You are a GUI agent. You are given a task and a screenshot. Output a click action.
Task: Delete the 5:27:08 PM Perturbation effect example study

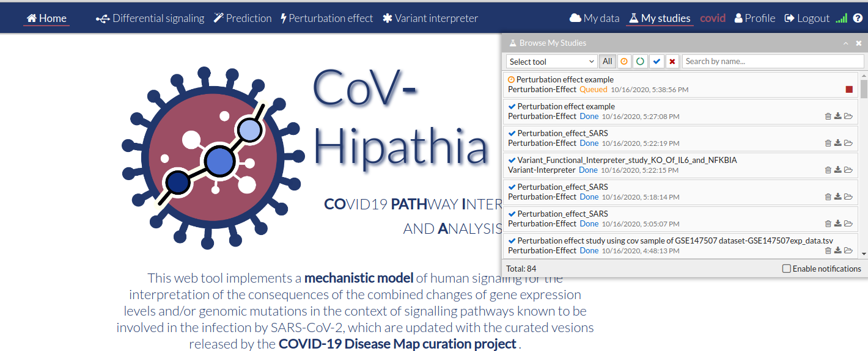pyautogui.click(x=828, y=117)
